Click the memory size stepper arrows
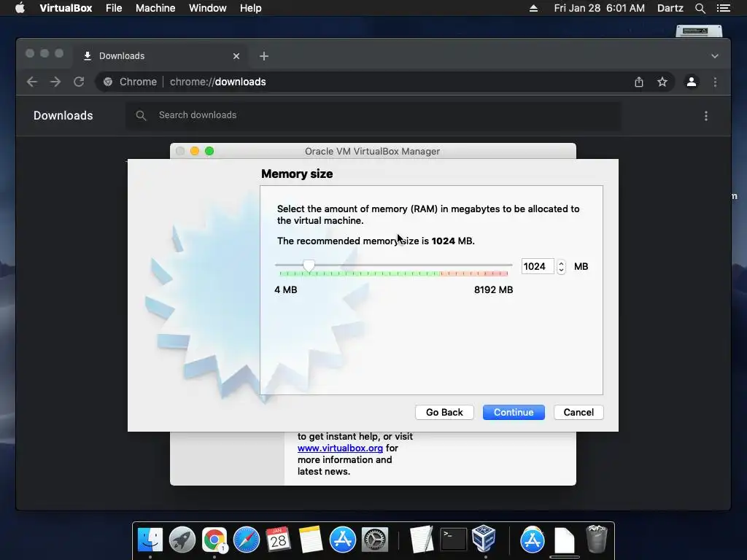 pyautogui.click(x=561, y=267)
